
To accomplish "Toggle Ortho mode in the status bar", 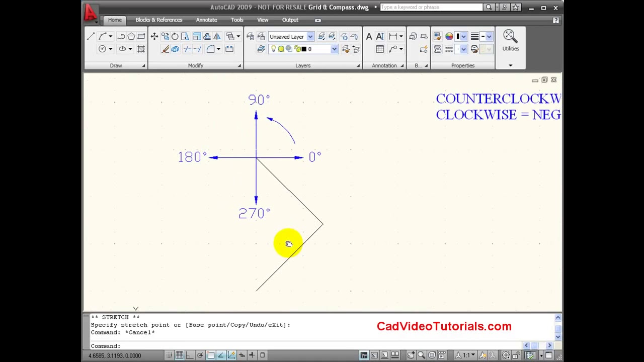I will click(x=190, y=355).
